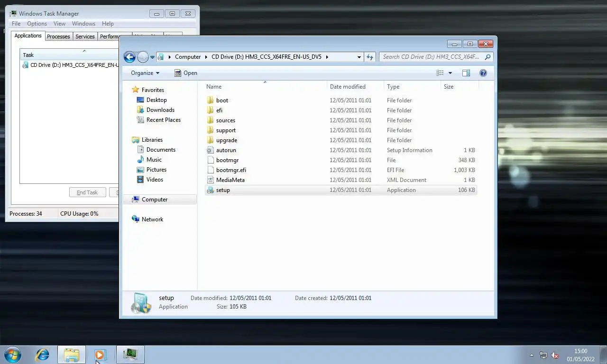Click the search magnifier icon
607x364 pixels.
[488, 57]
